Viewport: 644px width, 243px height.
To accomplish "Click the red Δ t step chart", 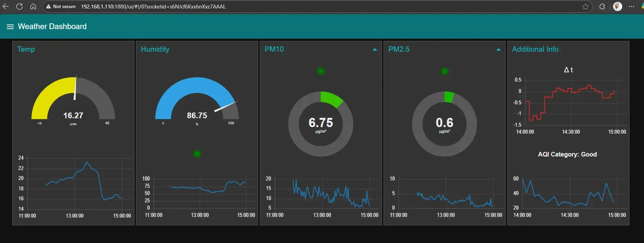I will pos(569,102).
